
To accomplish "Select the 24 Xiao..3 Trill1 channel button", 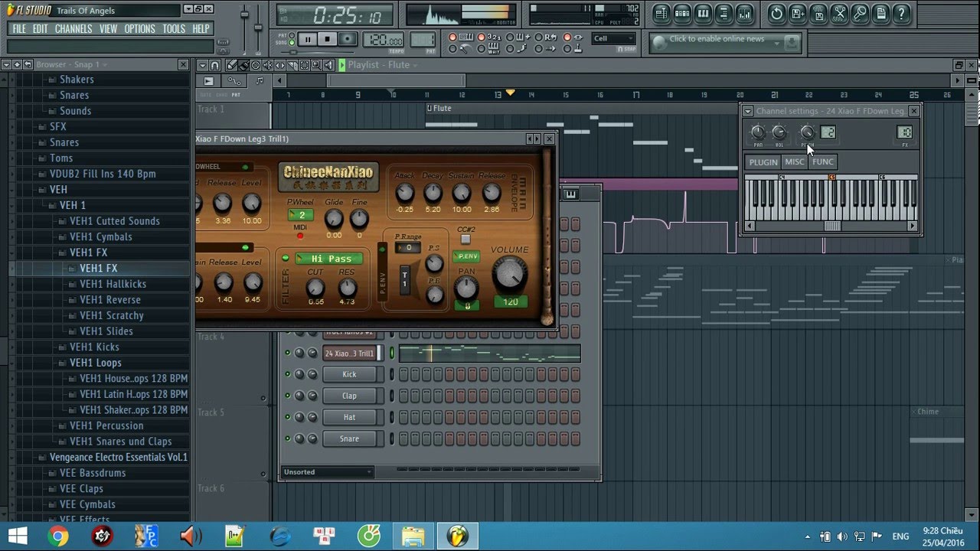I will point(349,353).
